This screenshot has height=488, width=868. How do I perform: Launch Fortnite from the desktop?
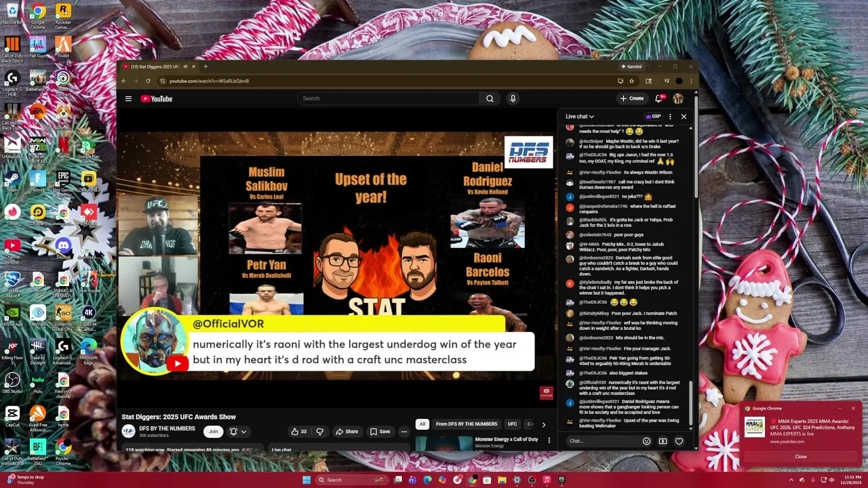tap(38, 182)
